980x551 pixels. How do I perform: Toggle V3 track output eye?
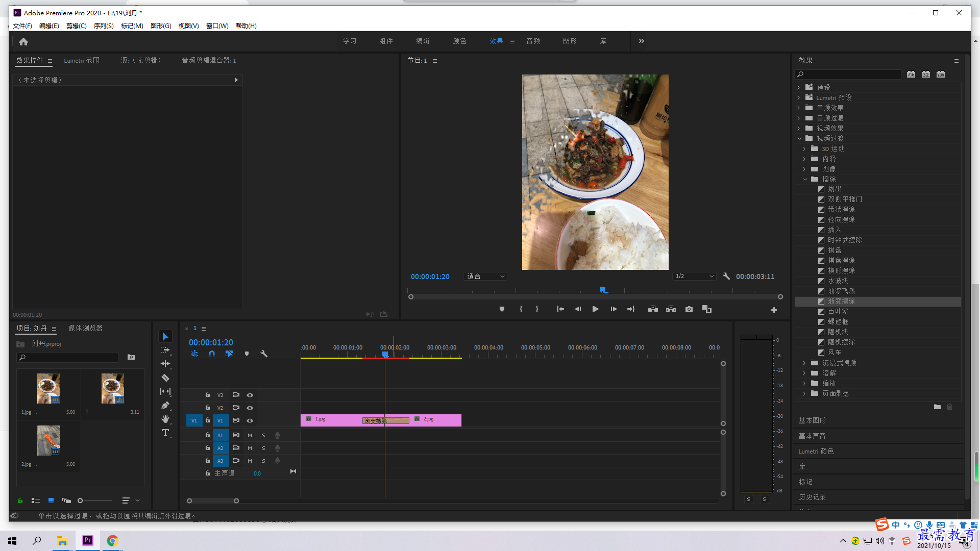click(250, 395)
